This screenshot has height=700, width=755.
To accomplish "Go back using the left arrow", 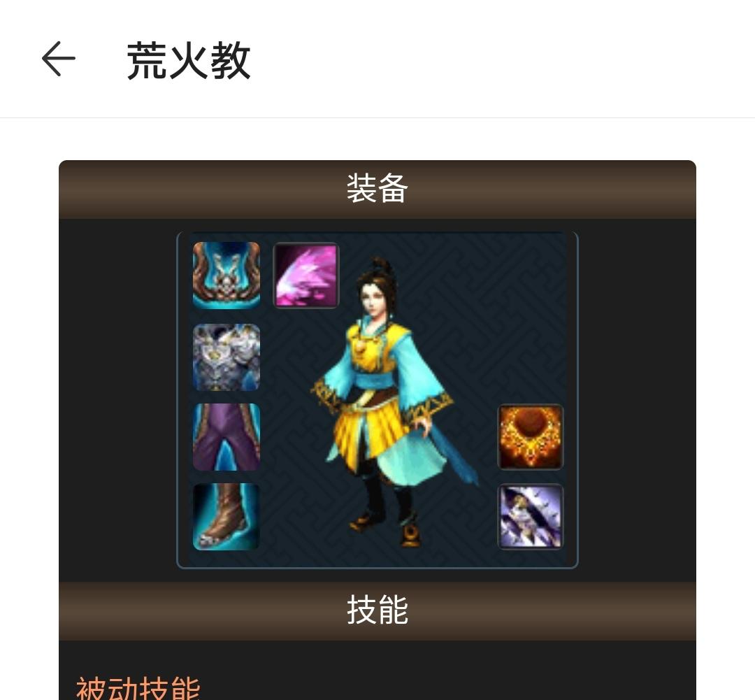I will 58,59.
